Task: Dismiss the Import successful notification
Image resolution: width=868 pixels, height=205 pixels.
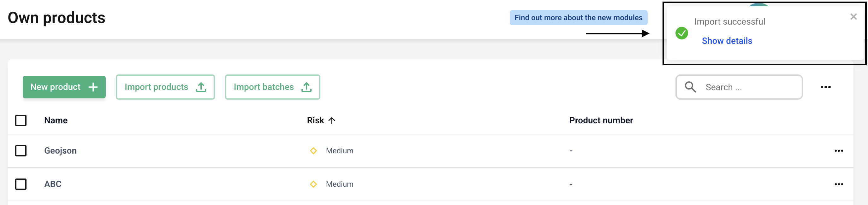Action: pyautogui.click(x=853, y=17)
